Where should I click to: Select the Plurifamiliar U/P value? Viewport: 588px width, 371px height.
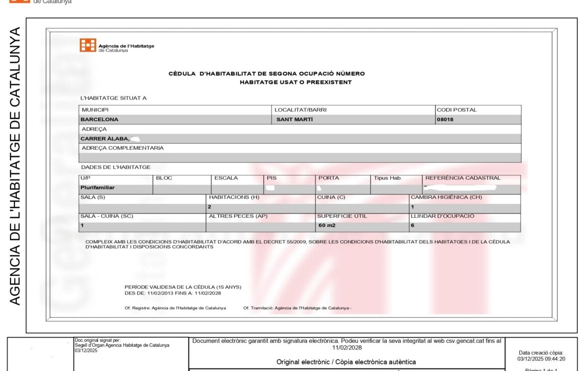pos(97,188)
